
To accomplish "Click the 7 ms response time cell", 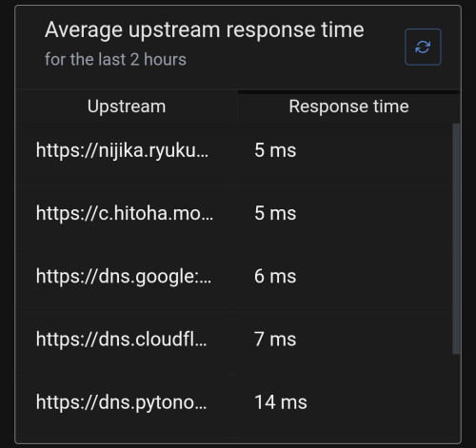I will [x=275, y=340].
